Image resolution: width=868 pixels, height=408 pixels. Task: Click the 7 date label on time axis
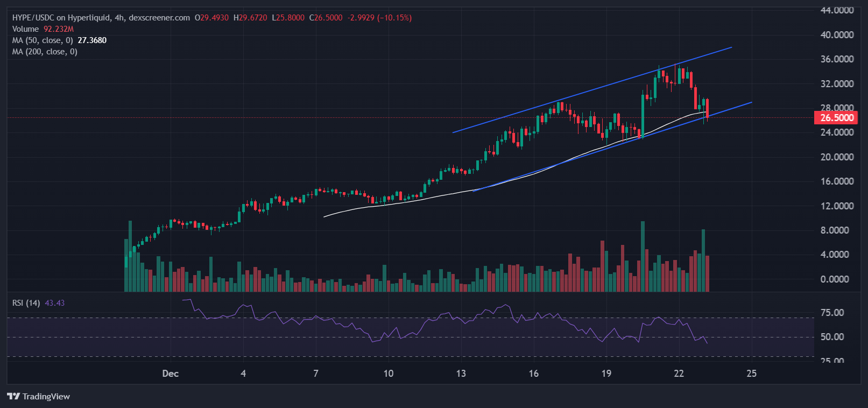(316, 374)
